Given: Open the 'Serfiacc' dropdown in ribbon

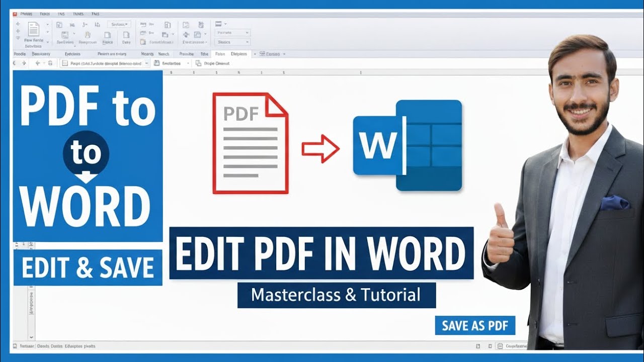Looking at the screenshot, I should pos(119,24).
